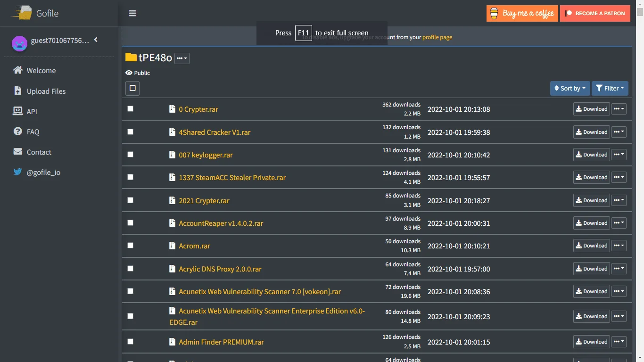Image resolution: width=644 pixels, height=362 pixels.
Task: Click the 2022-10-01 20:08:36 timestamp
Action: (x=459, y=292)
